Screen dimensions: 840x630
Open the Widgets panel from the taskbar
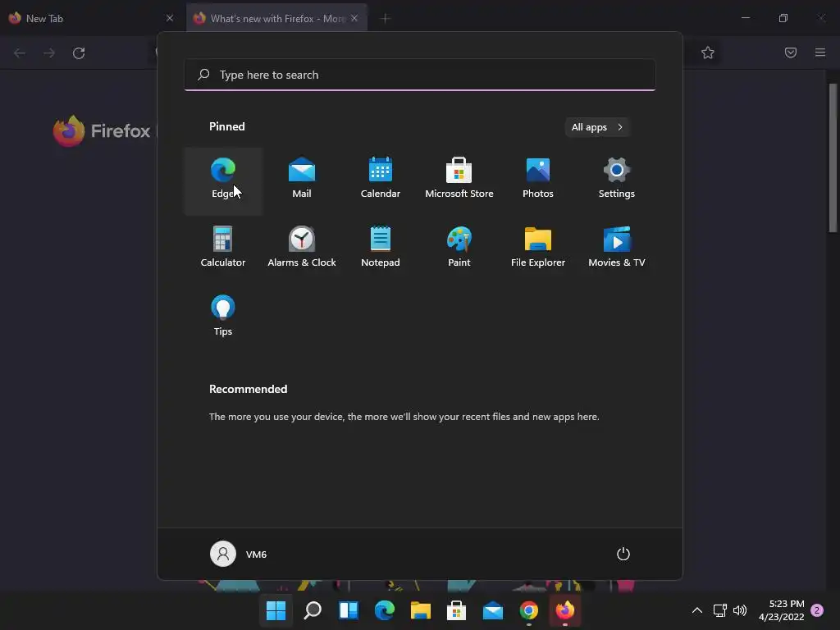pyautogui.click(x=348, y=610)
